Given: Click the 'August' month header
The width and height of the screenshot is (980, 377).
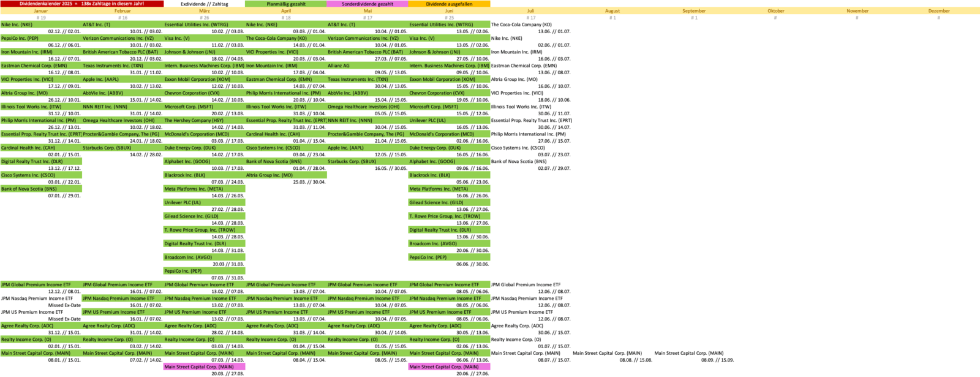Looking at the screenshot, I should (612, 11).
